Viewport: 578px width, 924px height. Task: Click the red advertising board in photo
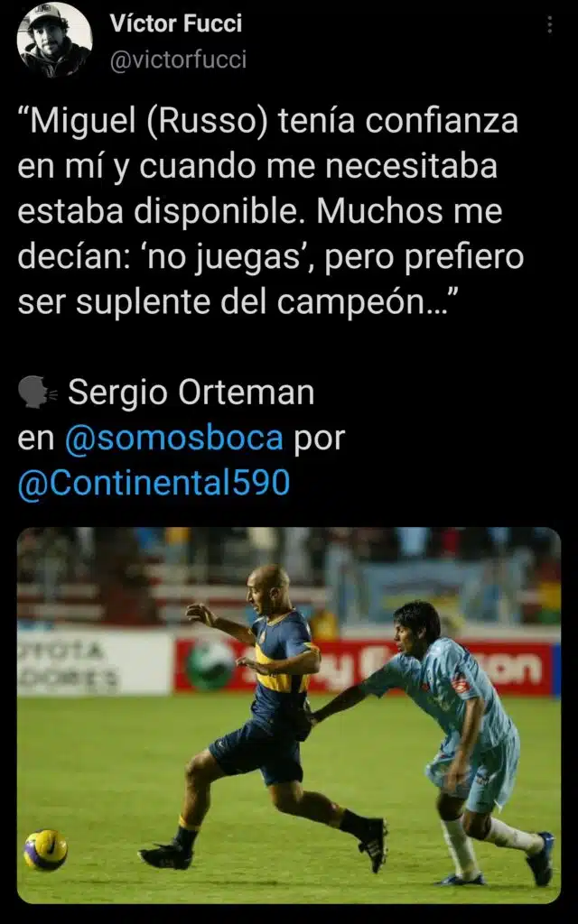[366, 667]
